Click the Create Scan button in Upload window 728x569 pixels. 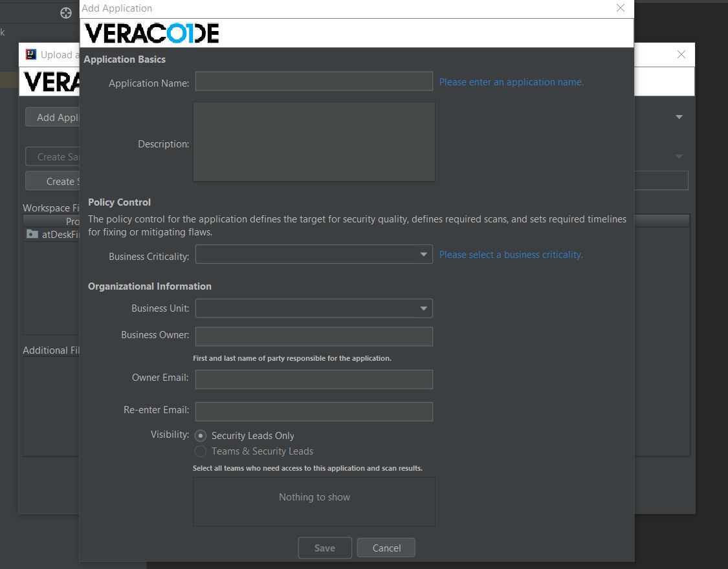pyautogui.click(x=52, y=181)
